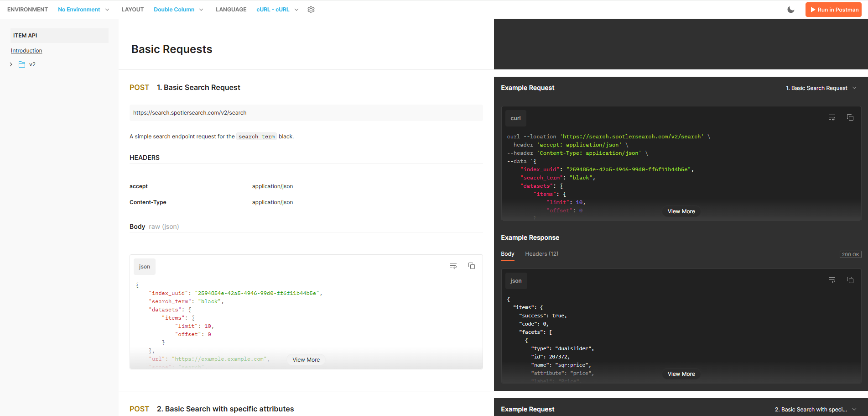Screen dimensions: 868x416
Task: Copy the example response json
Action: click(x=850, y=280)
